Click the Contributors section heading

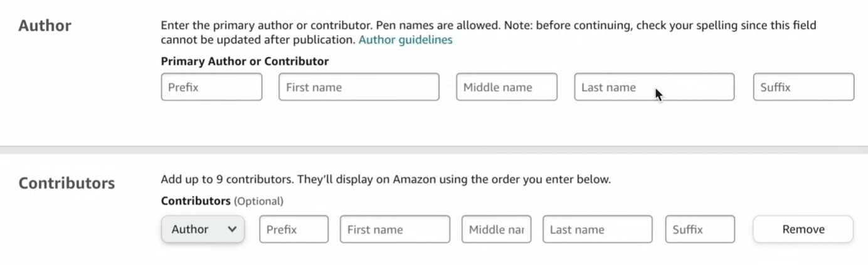(66, 183)
